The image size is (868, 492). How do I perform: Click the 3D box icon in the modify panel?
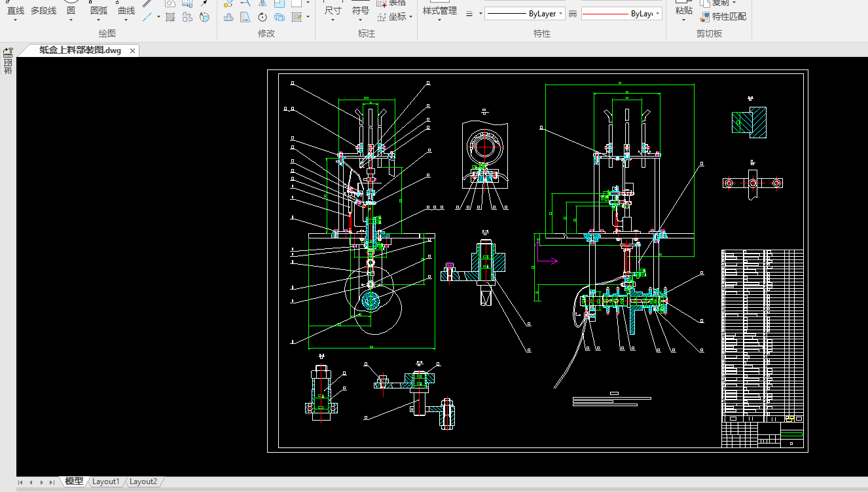click(280, 17)
